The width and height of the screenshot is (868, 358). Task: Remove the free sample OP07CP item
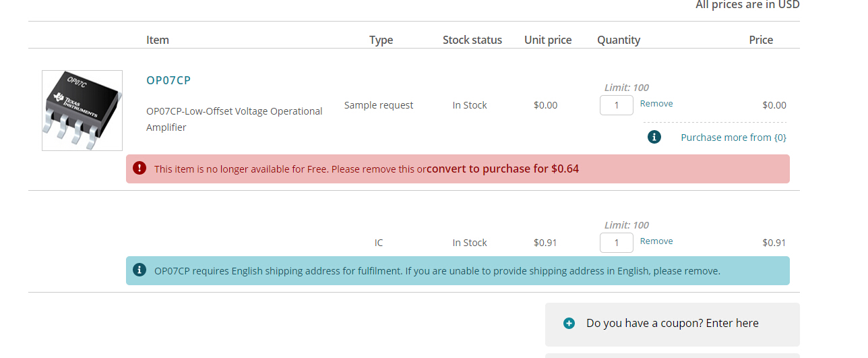point(656,104)
